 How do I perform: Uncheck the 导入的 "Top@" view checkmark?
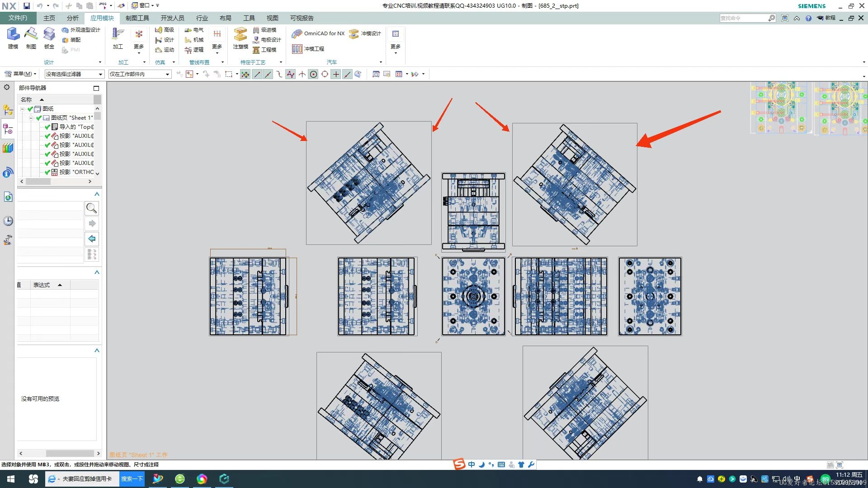[47, 127]
